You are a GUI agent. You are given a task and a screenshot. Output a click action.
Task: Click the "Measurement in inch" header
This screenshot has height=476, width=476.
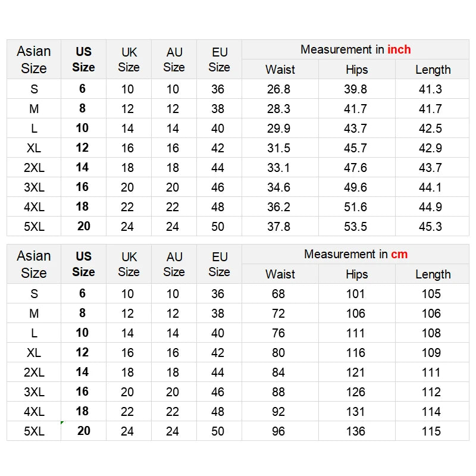[x=355, y=50]
